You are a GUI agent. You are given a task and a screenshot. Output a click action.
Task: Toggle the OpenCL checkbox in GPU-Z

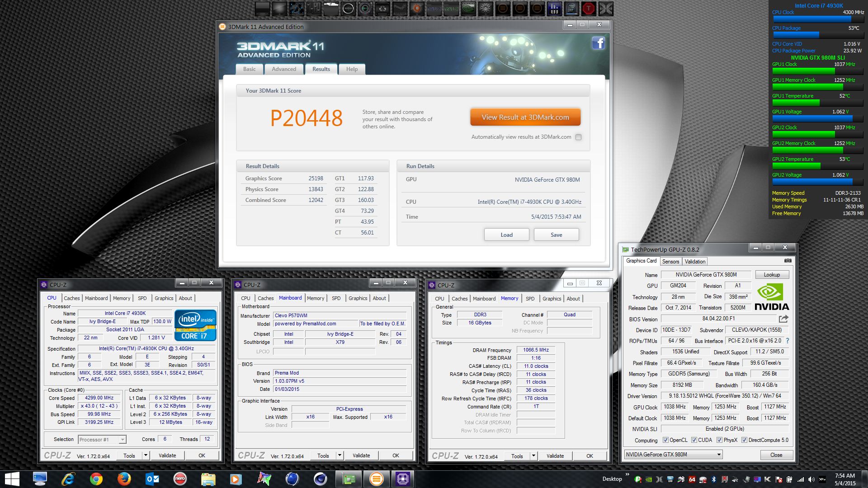click(665, 440)
